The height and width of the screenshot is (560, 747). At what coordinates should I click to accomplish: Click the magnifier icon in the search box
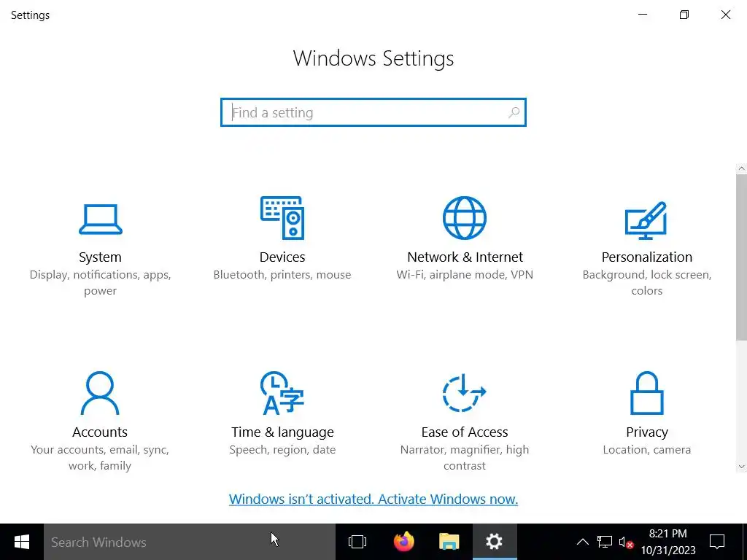tap(514, 112)
